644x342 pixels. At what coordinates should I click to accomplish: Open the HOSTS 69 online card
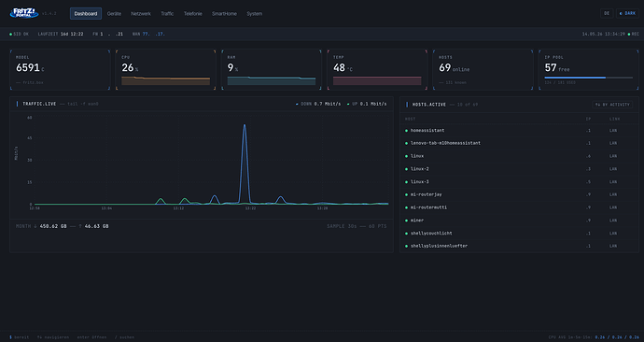483,69
